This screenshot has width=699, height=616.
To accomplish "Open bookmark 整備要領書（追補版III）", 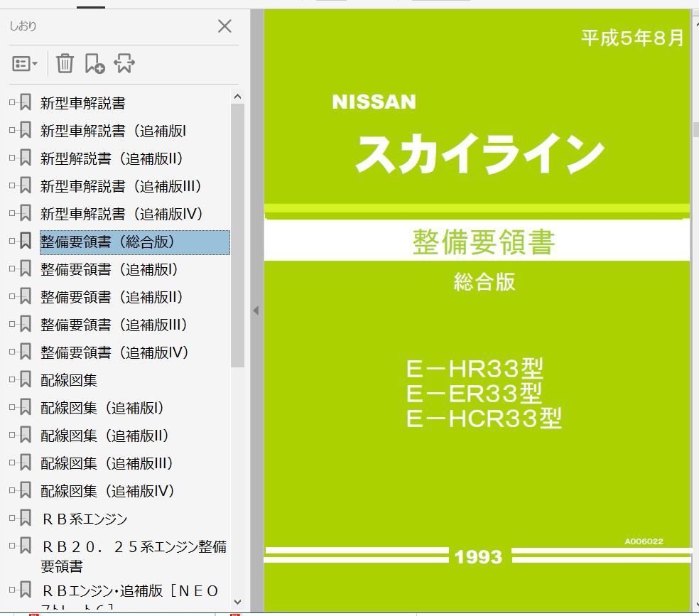I will tap(114, 325).
